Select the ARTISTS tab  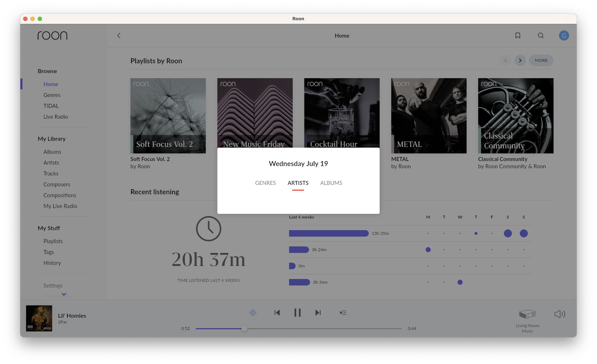pos(298,183)
